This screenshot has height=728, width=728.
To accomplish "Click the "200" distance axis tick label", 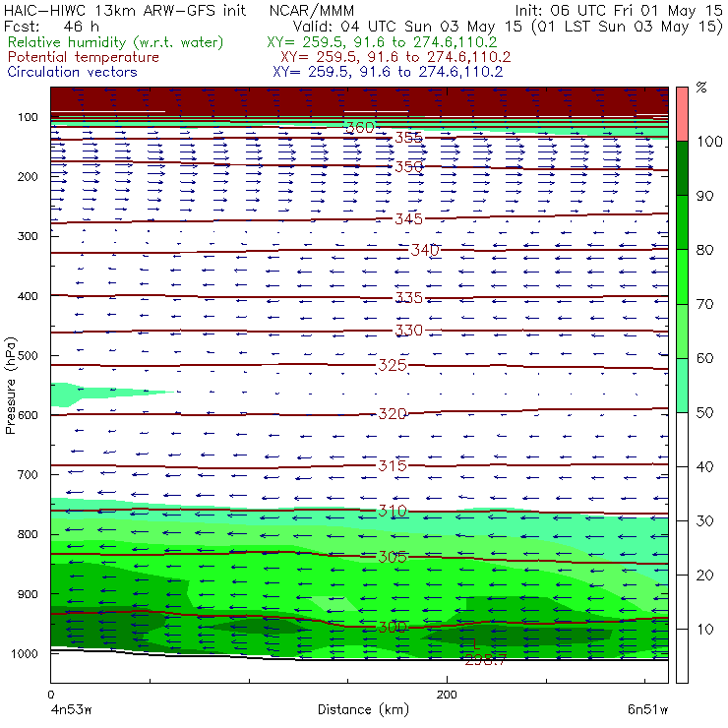I will point(447,695).
